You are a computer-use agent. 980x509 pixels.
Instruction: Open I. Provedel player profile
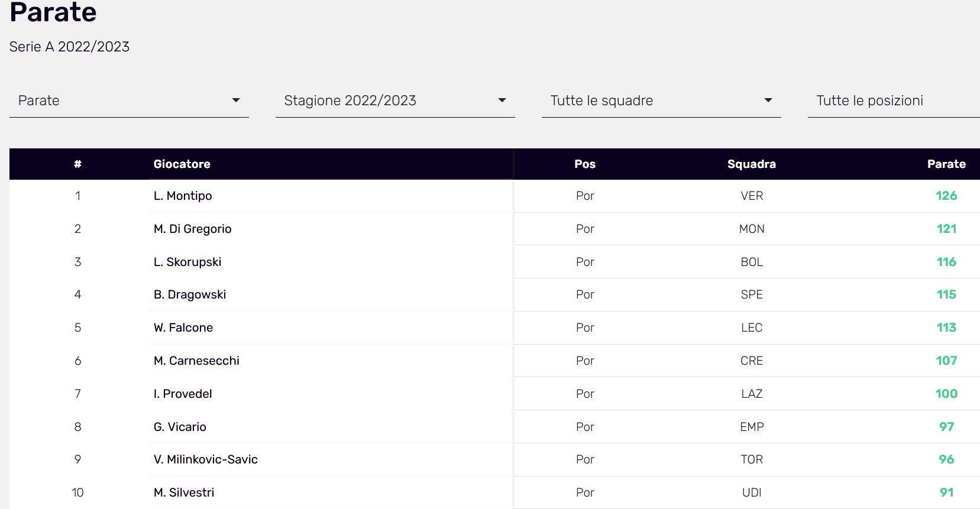(x=183, y=394)
